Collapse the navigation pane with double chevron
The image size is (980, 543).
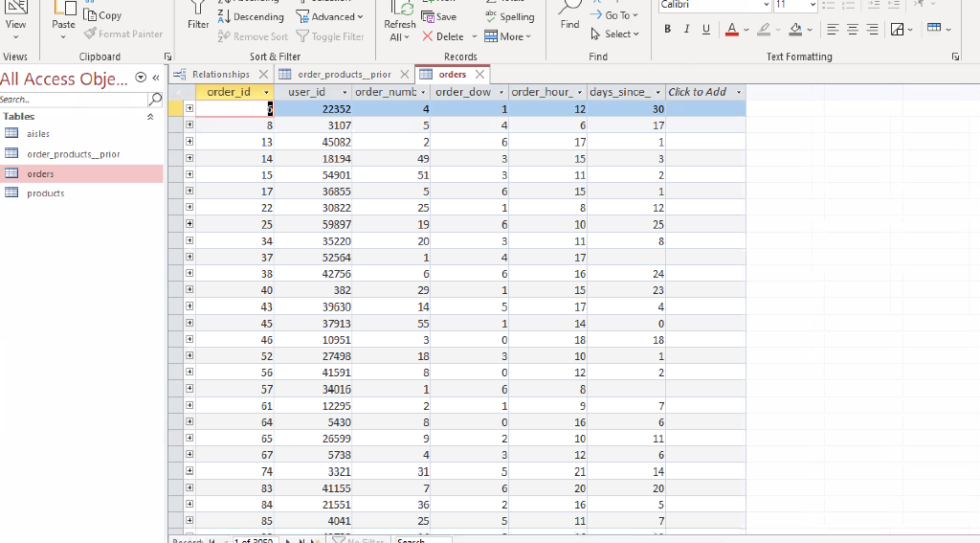(155, 78)
